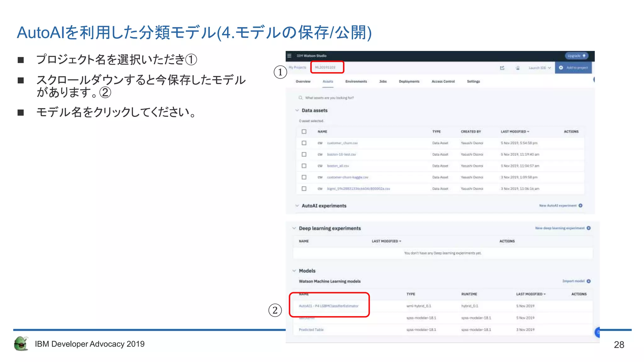Image resolution: width=644 pixels, height=362 pixels.
Task: Collapse the Data assets section
Action: coord(297,110)
